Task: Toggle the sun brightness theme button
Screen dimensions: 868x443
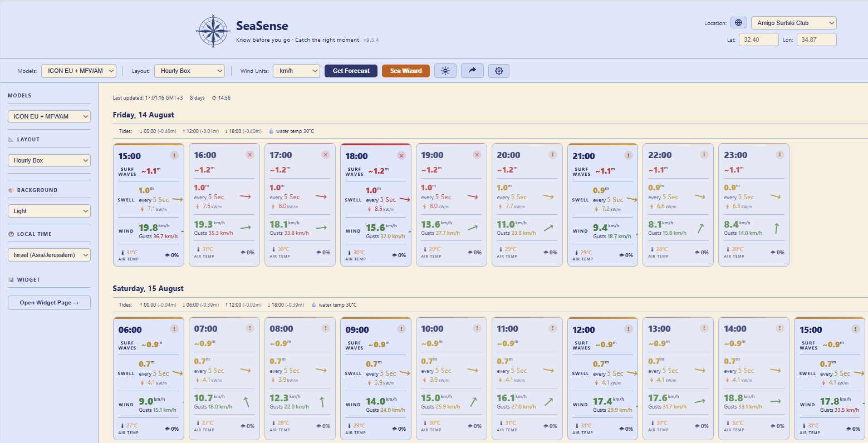Action: [445, 71]
